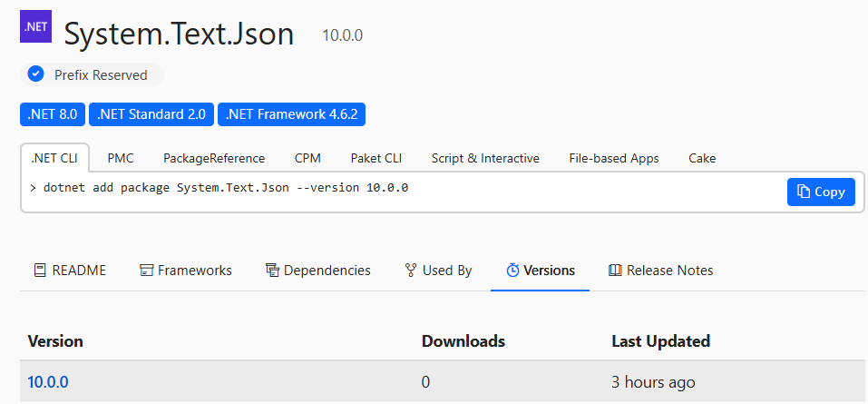
Task: Click the .NET 8.0 framework badge
Action: click(53, 114)
